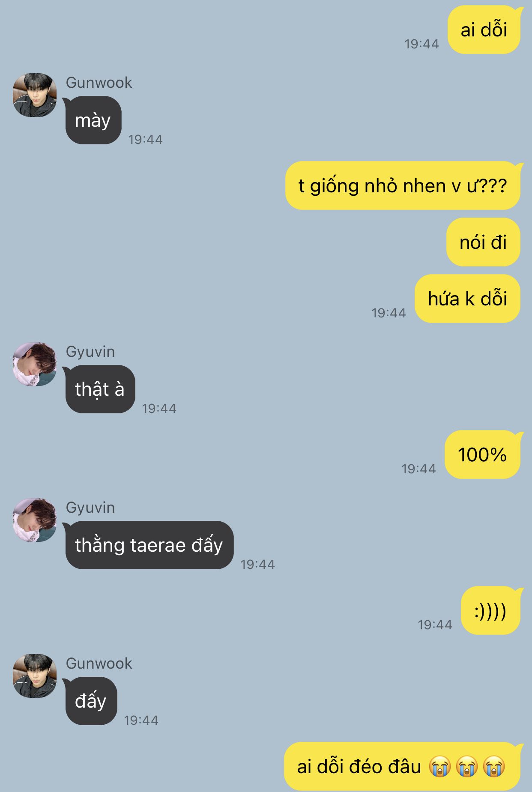Tap the "thật à" message bubble

99,389
